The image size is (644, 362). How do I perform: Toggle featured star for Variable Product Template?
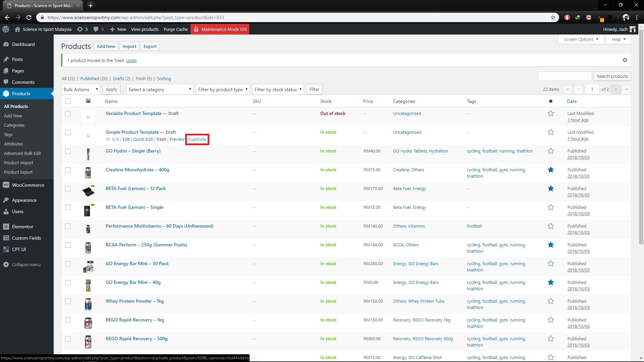551,113
